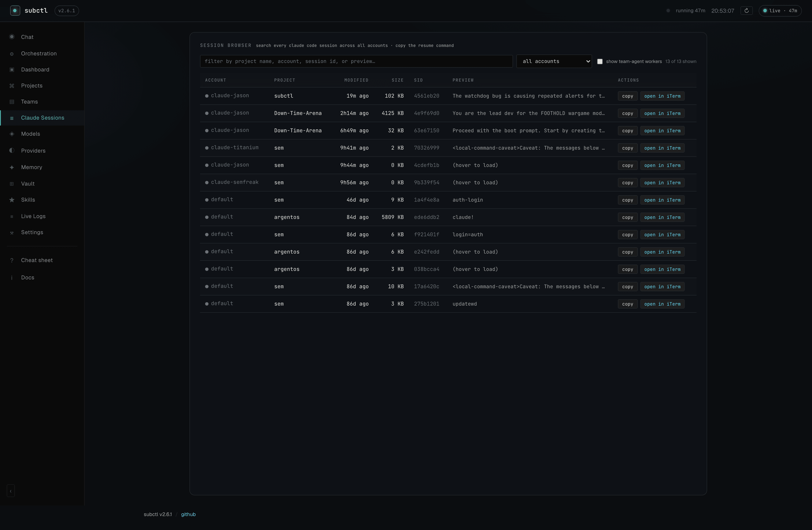Open the Settings menu item
Screen dimensions: 812x530
pos(32,232)
